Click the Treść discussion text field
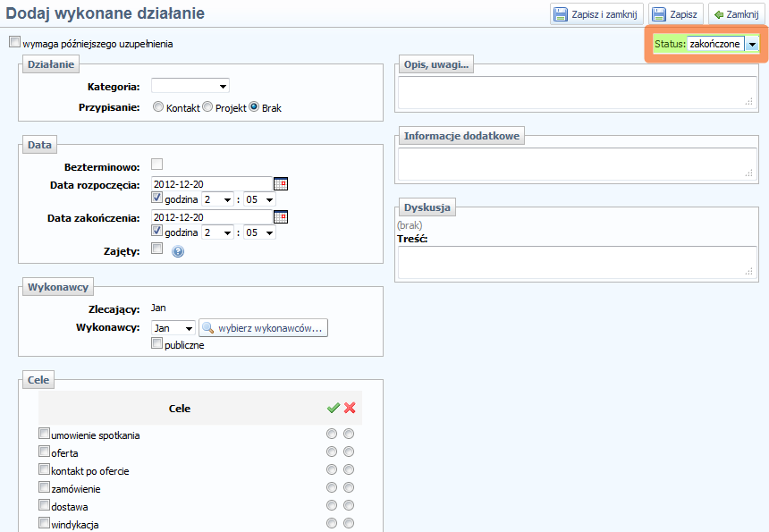 tap(578, 262)
